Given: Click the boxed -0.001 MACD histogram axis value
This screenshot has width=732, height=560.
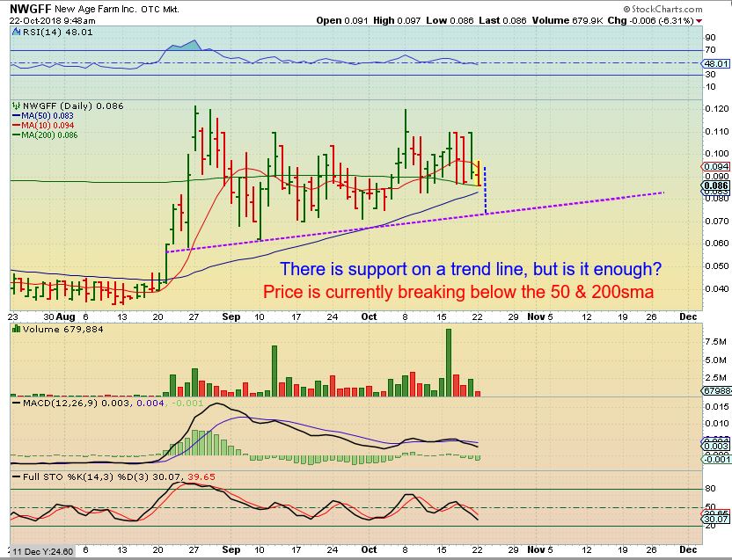Looking at the screenshot, I should click(x=717, y=460).
